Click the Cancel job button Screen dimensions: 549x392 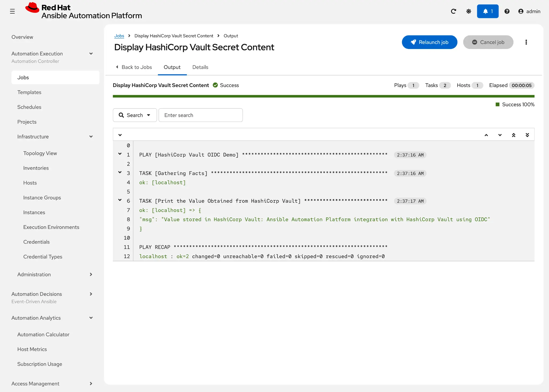tap(488, 42)
